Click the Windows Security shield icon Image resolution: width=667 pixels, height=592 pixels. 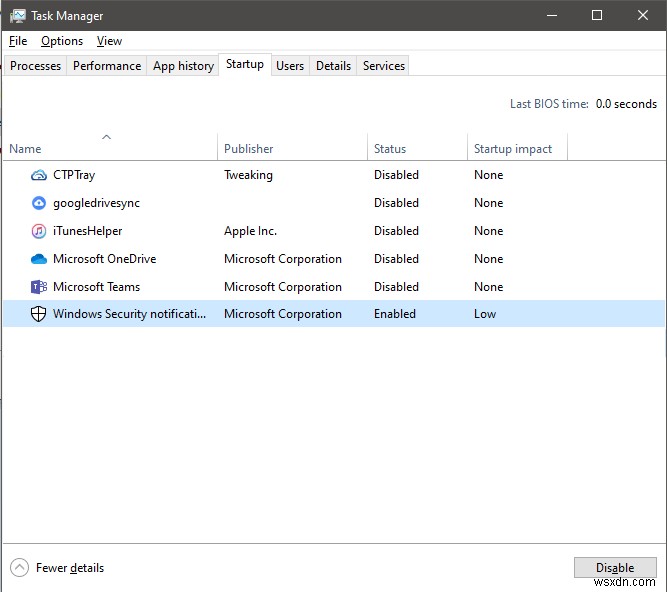coord(39,314)
